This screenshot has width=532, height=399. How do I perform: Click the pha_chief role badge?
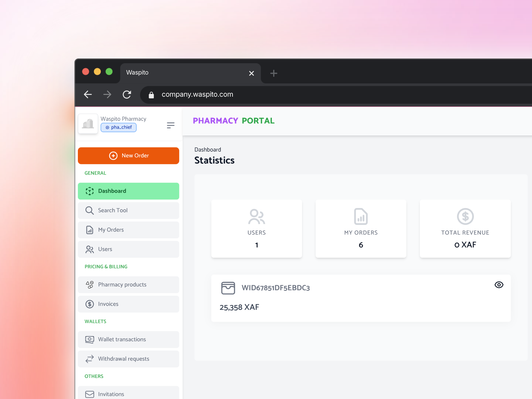119,127
